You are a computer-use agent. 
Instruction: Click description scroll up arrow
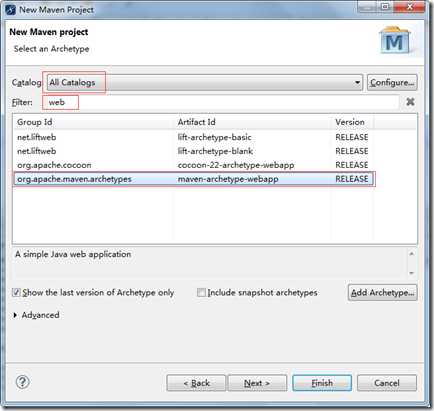(412, 254)
